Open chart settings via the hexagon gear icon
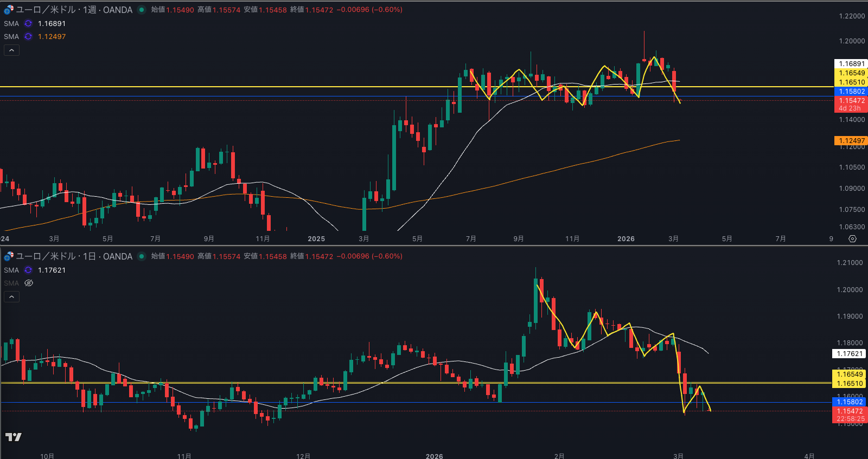Image resolution: width=868 pixels, height=459 pixels. point(852,239)
